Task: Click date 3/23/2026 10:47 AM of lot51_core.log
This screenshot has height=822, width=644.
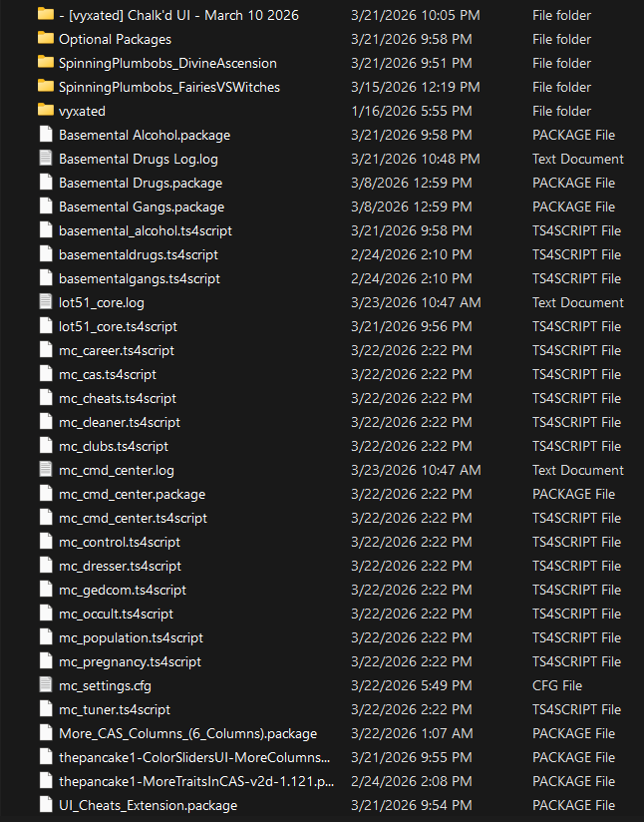Action: [416, 302]
